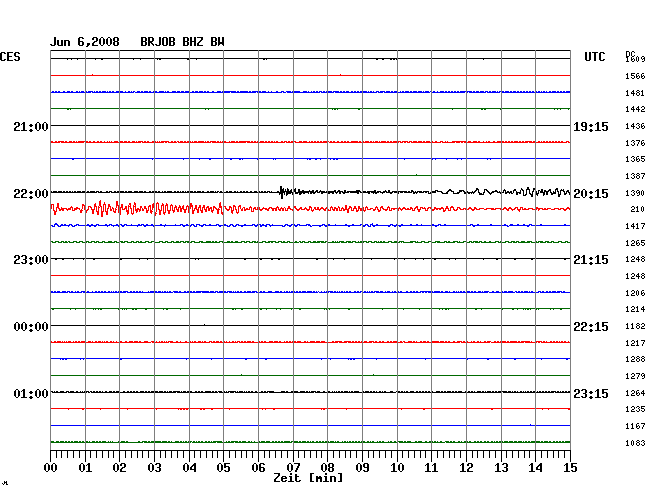Click the x-axis minute label '10'
Viewport: 650px width, 494px height.
pyautogui.click(x=397, y=467)
